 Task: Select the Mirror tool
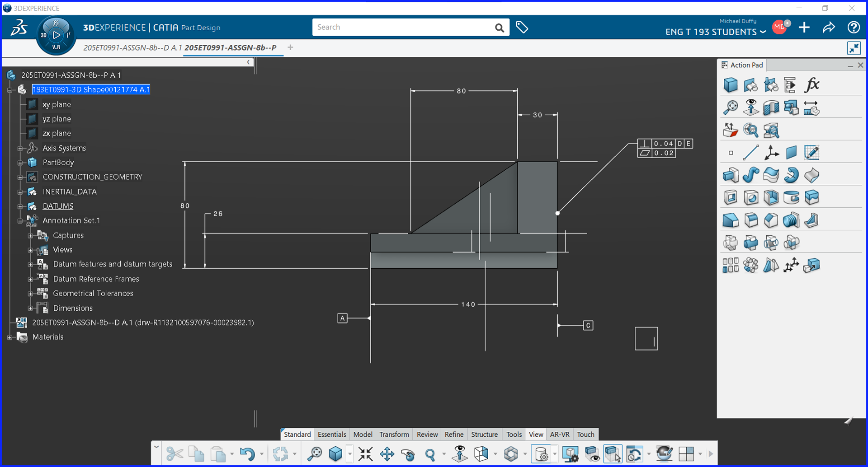tap(771, 266)
